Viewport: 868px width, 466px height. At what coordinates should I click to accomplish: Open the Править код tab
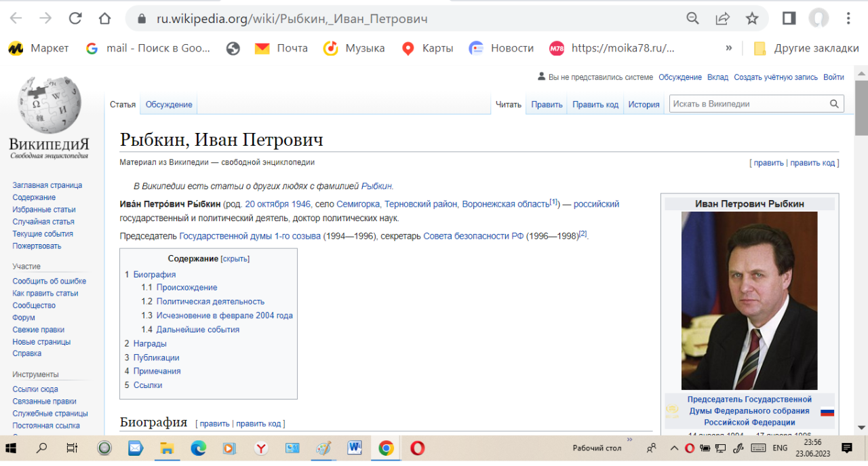coord(595,104)
